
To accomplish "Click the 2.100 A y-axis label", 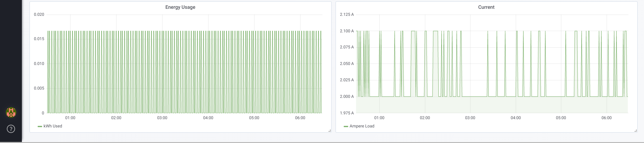I will [347, 31].
